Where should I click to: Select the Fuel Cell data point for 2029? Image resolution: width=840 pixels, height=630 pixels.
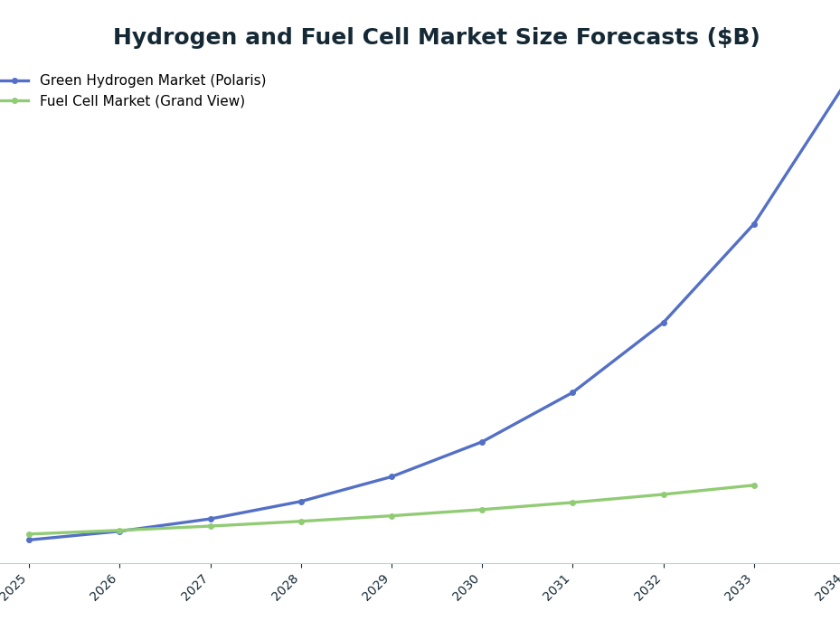coord(392,516)
